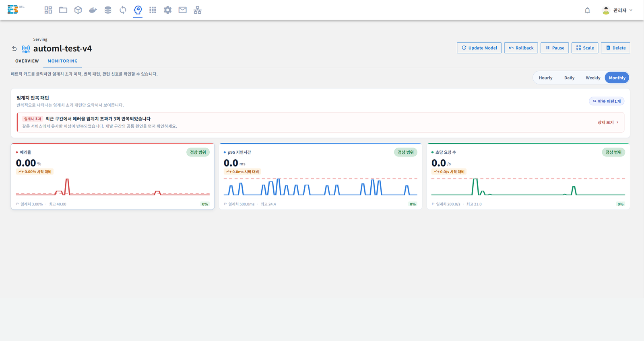The width and height of the screenshot is (644, 341).
Task: Open the p95 지연시간 metric card
Action: (x=320, y=176)
